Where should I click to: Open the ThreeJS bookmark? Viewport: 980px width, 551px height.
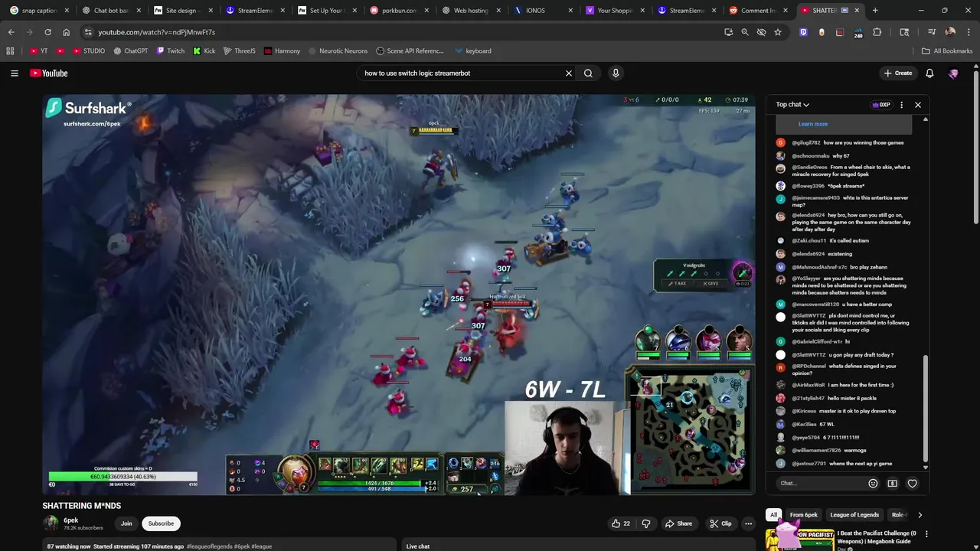coord(239,51)
